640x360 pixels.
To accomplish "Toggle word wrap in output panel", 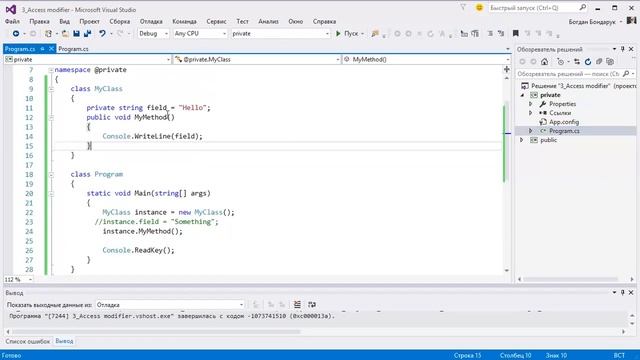I will [312, 305].
